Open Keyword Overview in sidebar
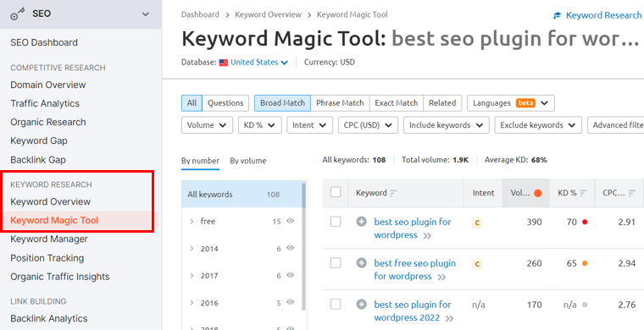Screen dimensions: 644x330 coord(50,201)
